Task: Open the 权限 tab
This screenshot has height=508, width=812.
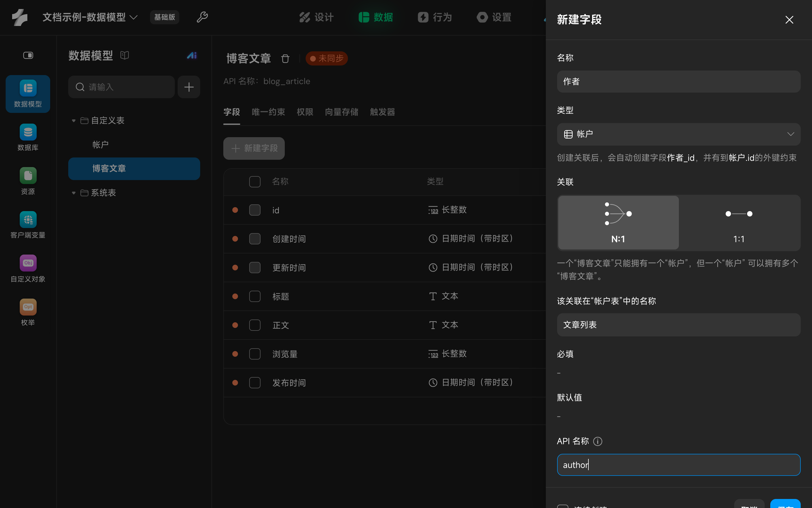Action: tap(305, 112)
